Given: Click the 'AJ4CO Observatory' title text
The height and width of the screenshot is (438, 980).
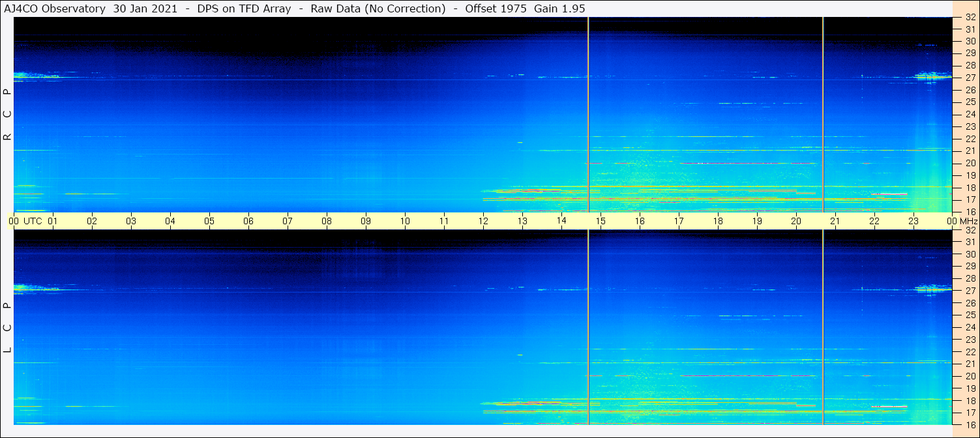Looking at the screenshot, I should coord(54,8).
